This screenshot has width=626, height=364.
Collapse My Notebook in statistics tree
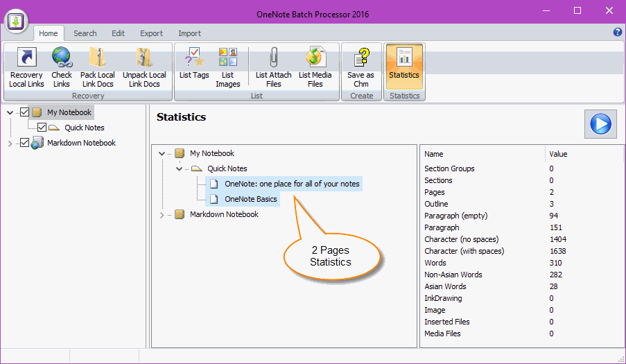(162, 153)
